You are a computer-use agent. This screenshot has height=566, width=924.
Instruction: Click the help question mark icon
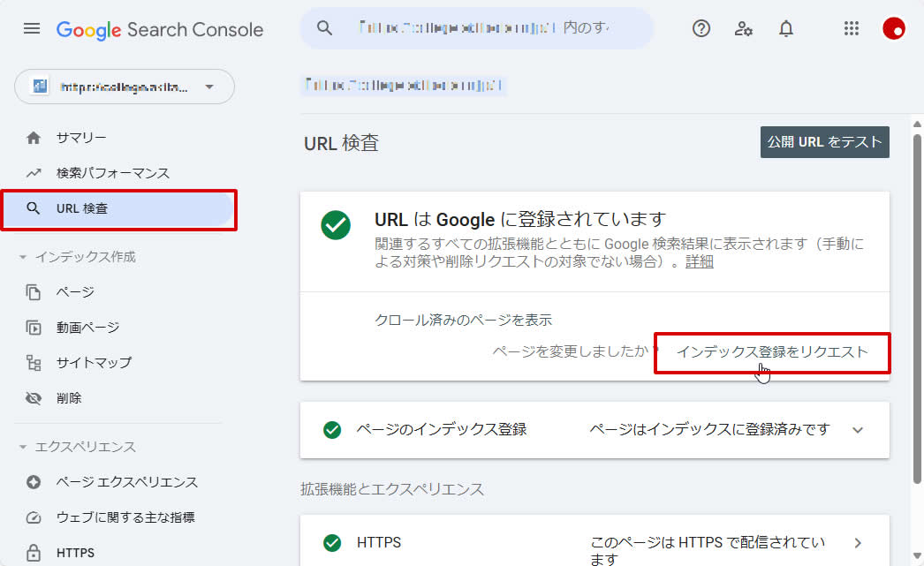(x=701, y=29)
